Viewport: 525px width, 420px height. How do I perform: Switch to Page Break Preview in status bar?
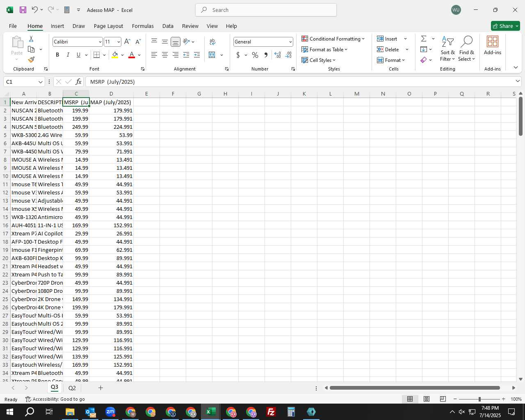click(x=443, y=399)
